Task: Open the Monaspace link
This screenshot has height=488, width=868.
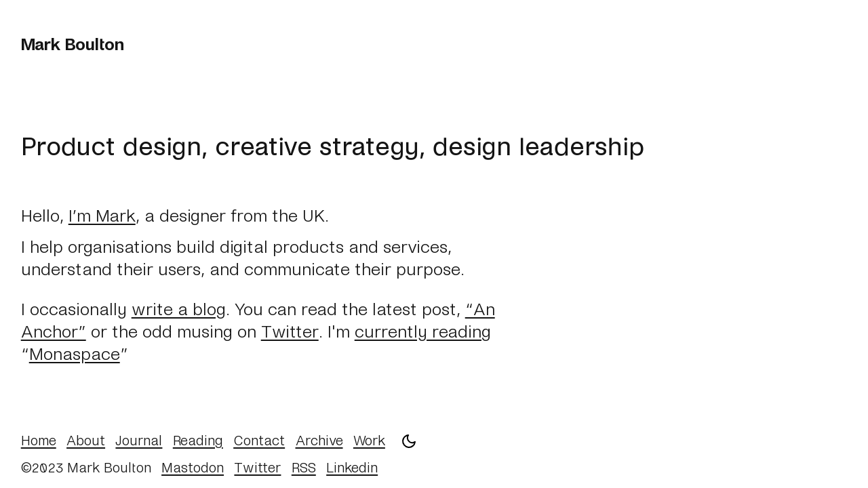Action: pos(75,353)
